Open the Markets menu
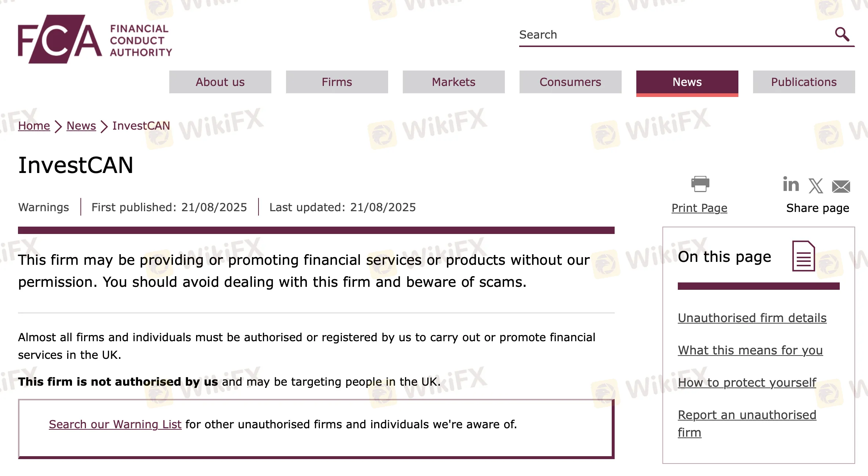The width and height of the screenshot is (868, 476). [x=453, y=82]
